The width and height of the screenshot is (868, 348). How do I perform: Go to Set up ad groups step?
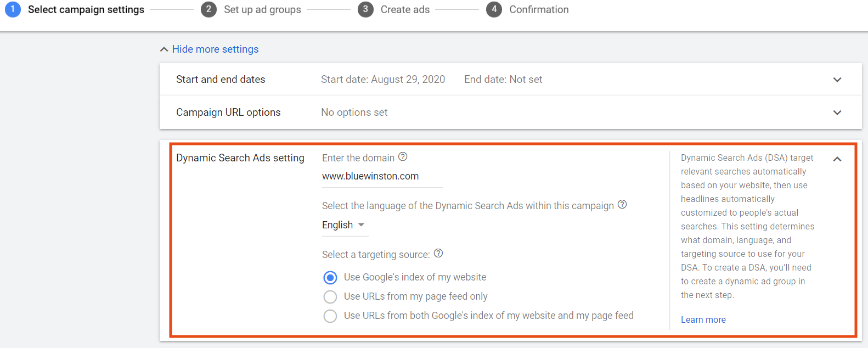coord(262,9)
